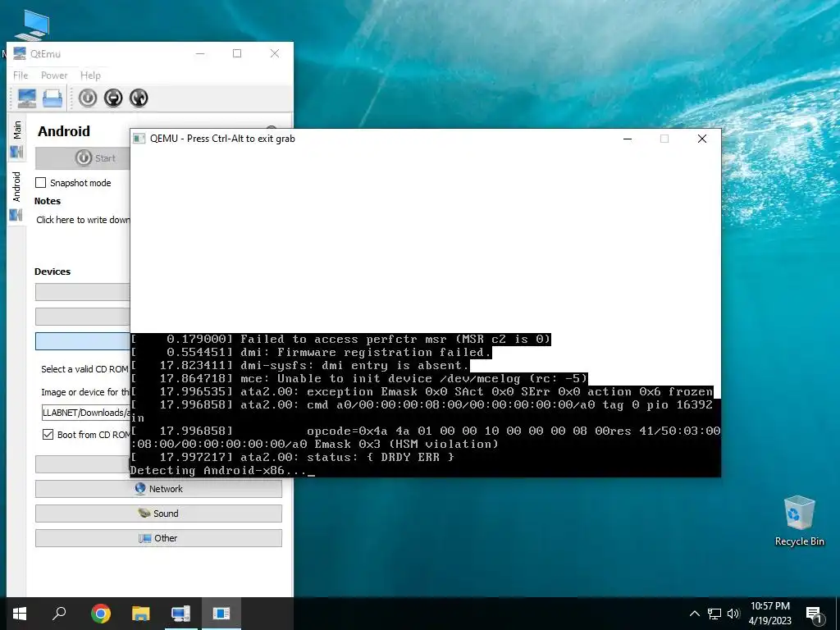Viewport: 840px width, 630px height.
Task: Click the highlighted device section bar above CD ROM options
Action: [x=83, y=341]
